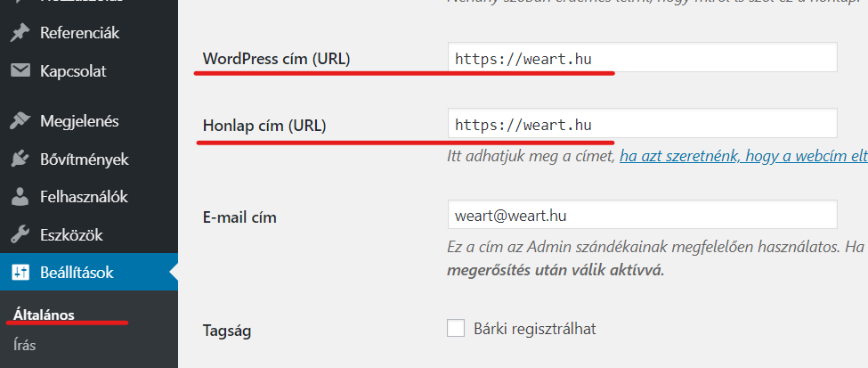Open the Eszközök menu
The image size is (868, 368).
coord(71,235)
